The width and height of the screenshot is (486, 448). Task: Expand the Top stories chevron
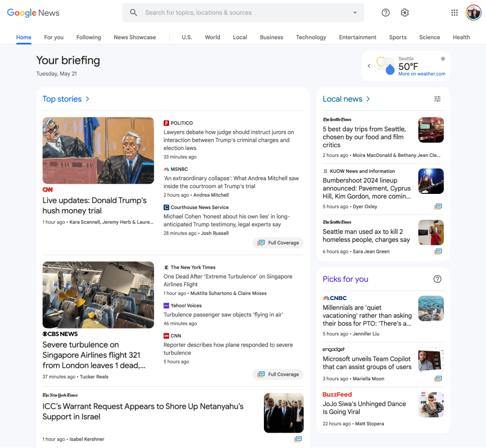point(87,99)
